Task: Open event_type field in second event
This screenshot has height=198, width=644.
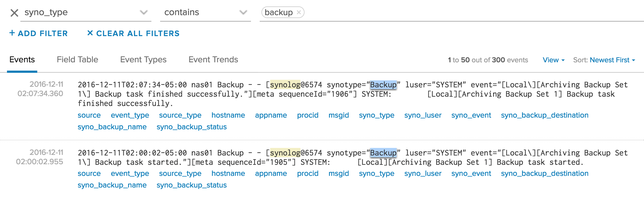Action: coord(130,174)
